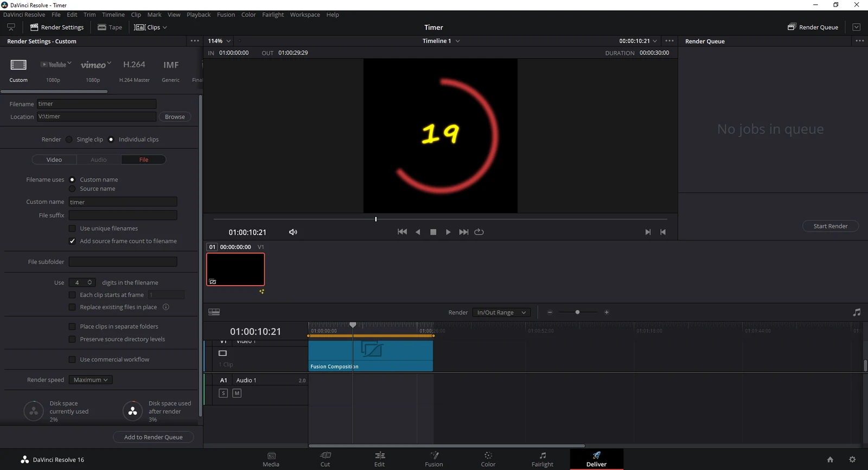This screenshot has width=868, height=470.
Task: Open project settings gear icon
Action: click(x=852, y=460)
